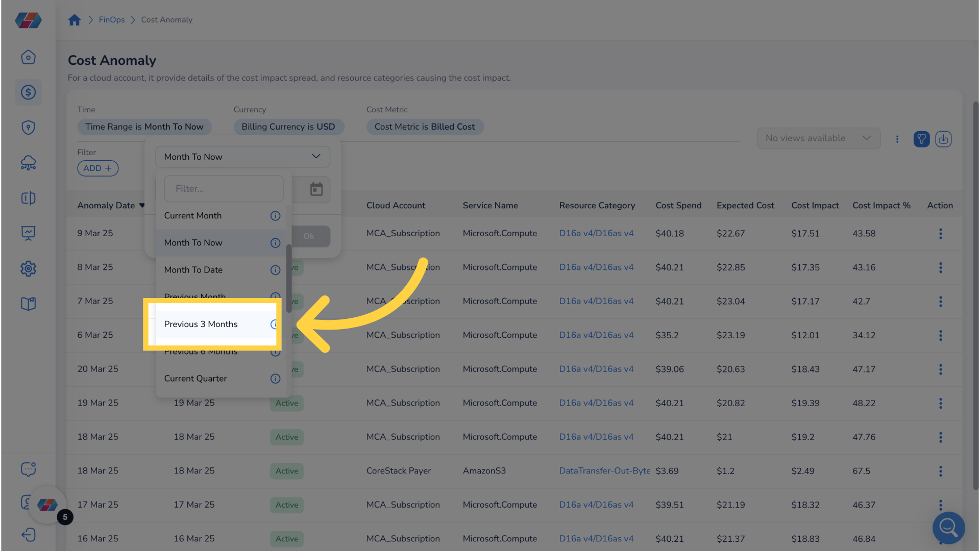This screenshot has height=551, width=980.
Task: Click the Filter... text input in dropdown
Action: 224,189
